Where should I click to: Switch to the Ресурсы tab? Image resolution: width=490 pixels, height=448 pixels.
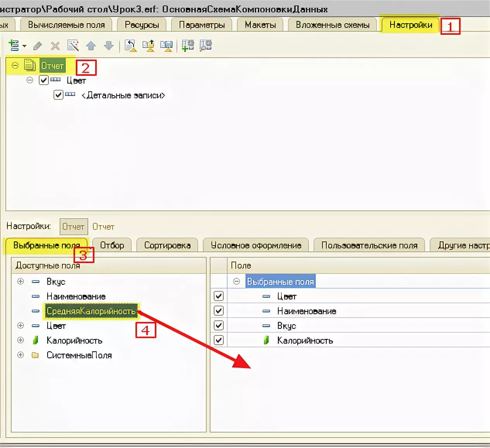pos(142,25)
